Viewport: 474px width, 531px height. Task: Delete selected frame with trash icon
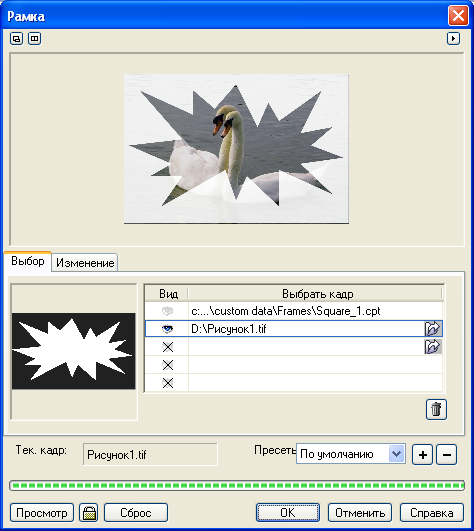tap(436, 409)
